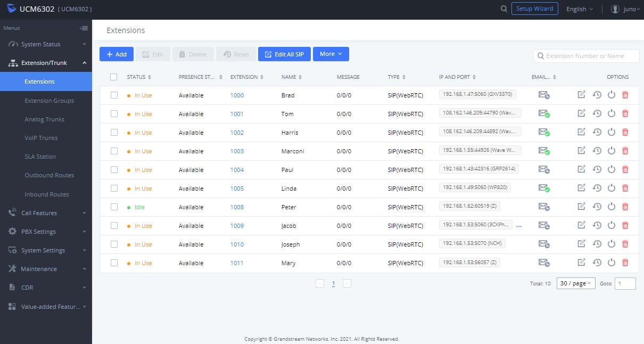Click the Add extension button
The height and width of the screenshot is (344, 644).
(117, 54)
